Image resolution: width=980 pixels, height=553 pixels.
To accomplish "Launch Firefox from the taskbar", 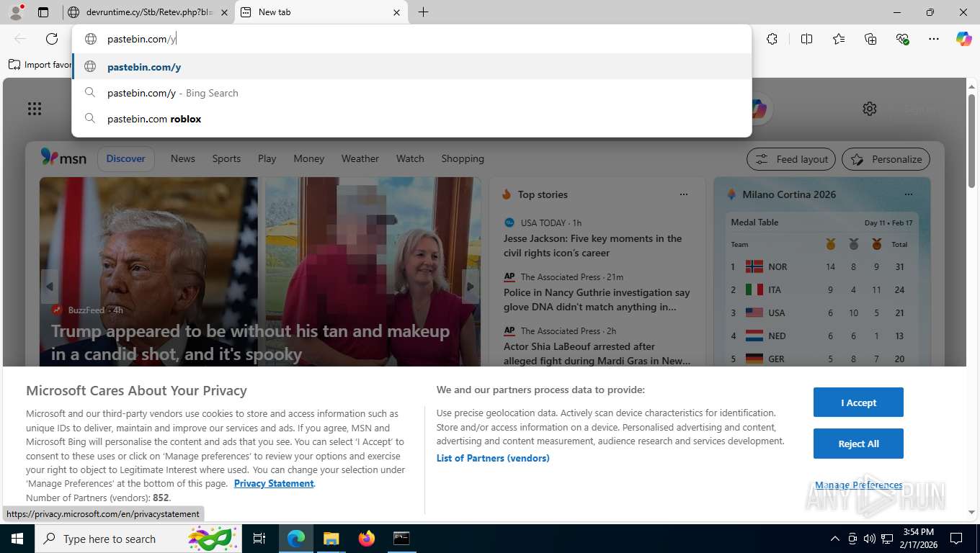I will 366,539.
